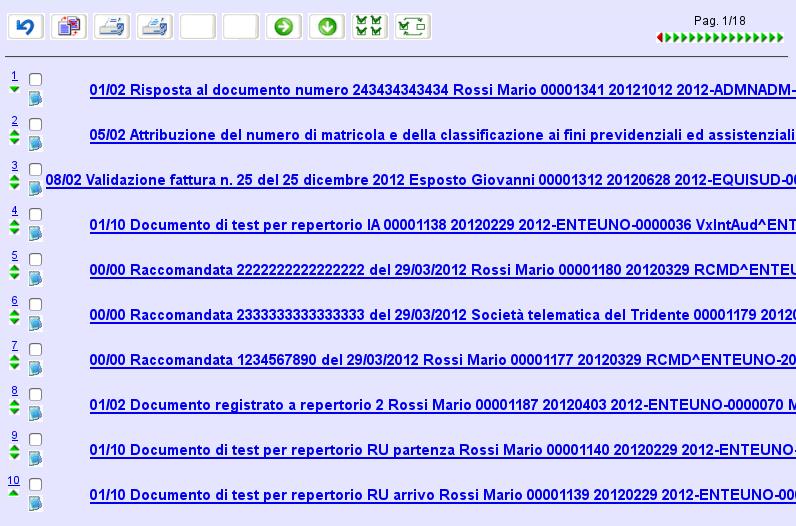The image size is (796, 526).
Task: Click the green up/down arrows under number 6
Action: 14,317
